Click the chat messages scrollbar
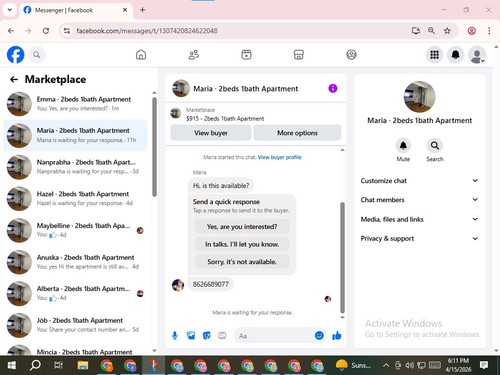The width and height of the screenshot is (500, 375). pyautogui.click(x=342, y=257)
